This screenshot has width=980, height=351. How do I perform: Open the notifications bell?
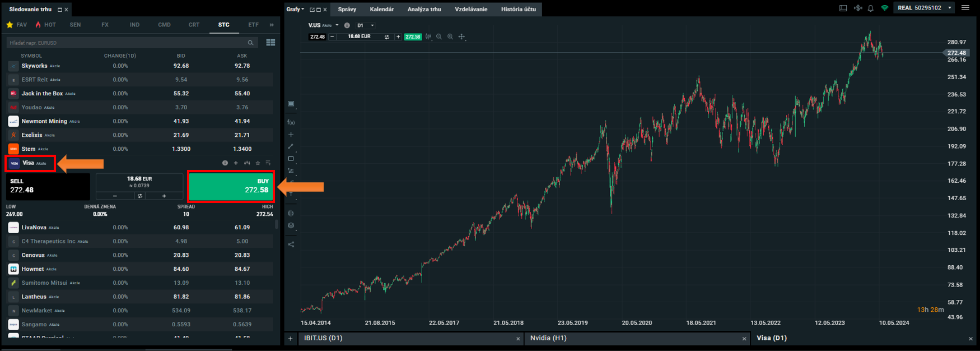pyautogui.click(x=870, y=8)
